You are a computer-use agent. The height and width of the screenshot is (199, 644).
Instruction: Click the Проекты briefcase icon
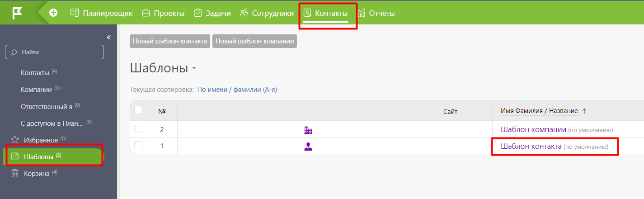[146, 13]
